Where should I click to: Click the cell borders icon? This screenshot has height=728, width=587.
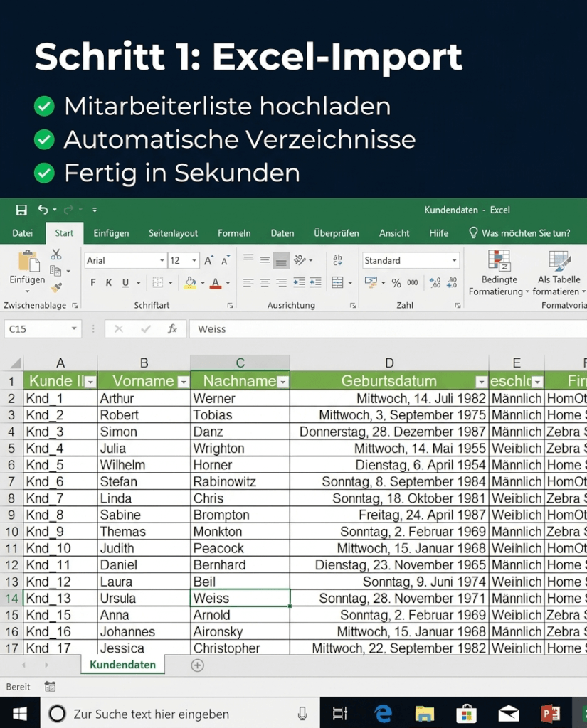(x=158, y=282)
